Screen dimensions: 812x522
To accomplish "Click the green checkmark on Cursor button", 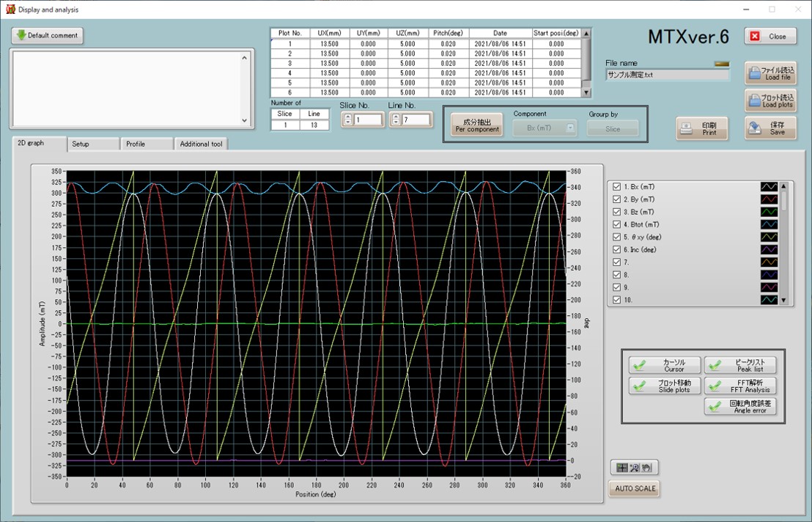I will click(x=640, y=365).
